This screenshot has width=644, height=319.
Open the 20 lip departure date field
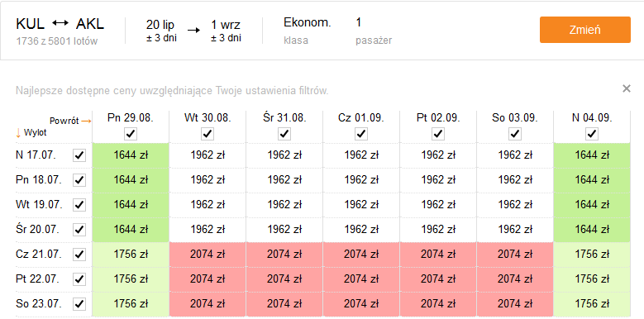point(161,31)
